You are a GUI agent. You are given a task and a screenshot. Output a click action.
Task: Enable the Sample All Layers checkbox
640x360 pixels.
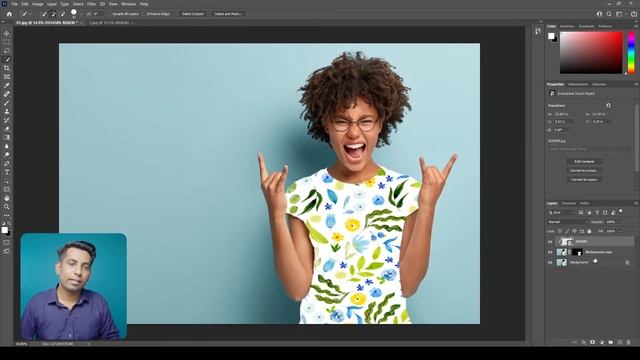point(109,14)
